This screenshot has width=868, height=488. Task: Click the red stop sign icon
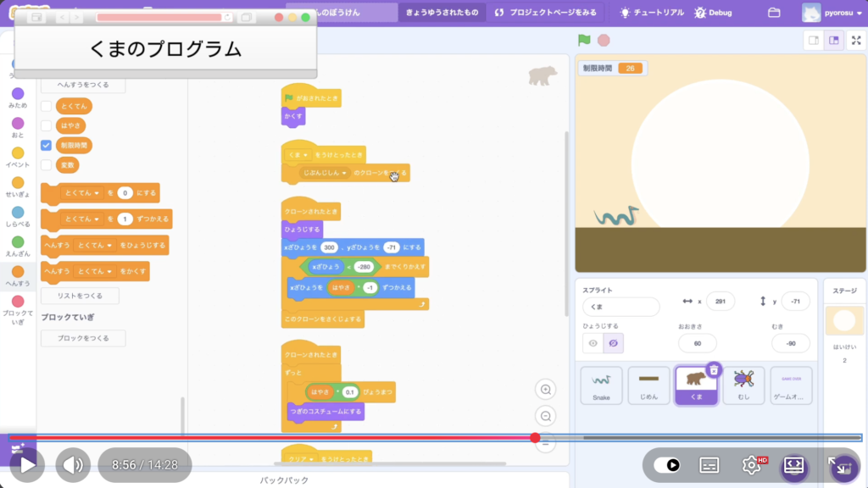point(604,40)
